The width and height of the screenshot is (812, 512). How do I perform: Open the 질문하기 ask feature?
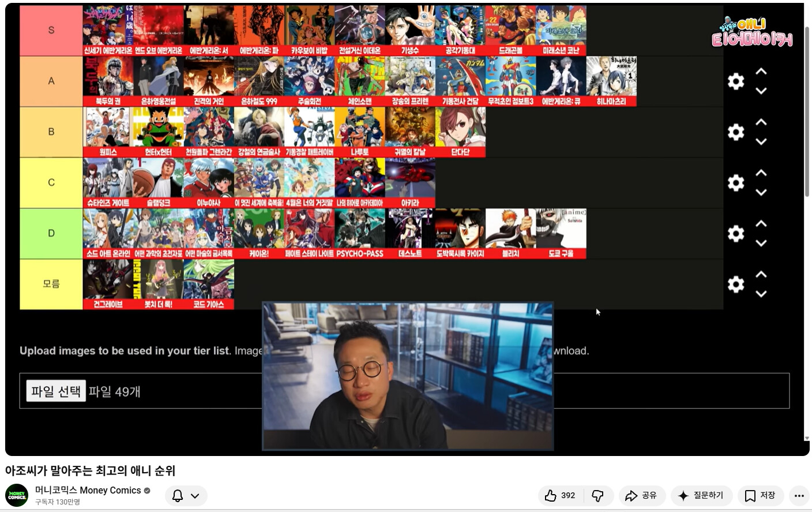701,496
